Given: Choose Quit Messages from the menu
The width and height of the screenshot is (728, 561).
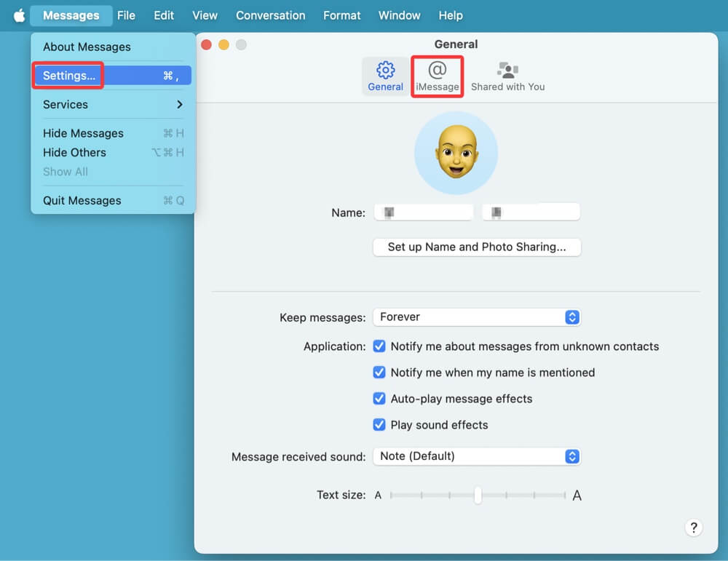Looking at the screenshot, I should click(x=82, y=200).
